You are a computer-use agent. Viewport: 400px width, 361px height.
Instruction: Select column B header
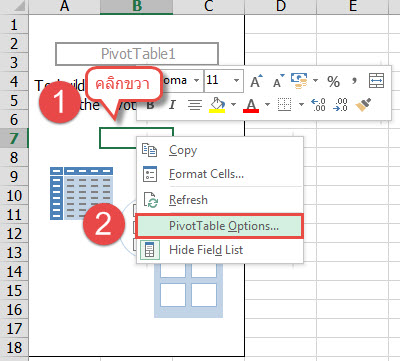[136, 7]
